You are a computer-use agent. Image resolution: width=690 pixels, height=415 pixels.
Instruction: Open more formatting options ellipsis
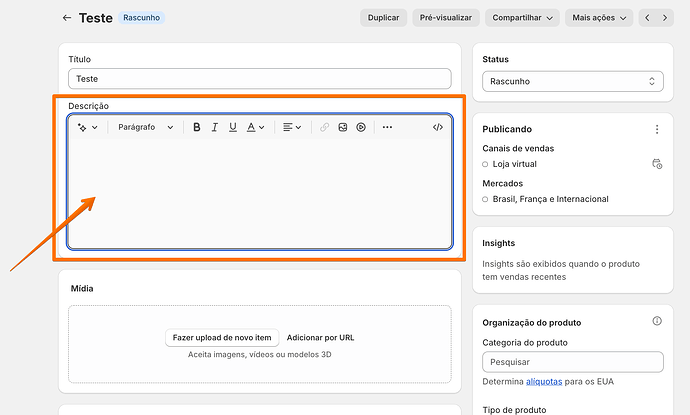pos(387,128)
